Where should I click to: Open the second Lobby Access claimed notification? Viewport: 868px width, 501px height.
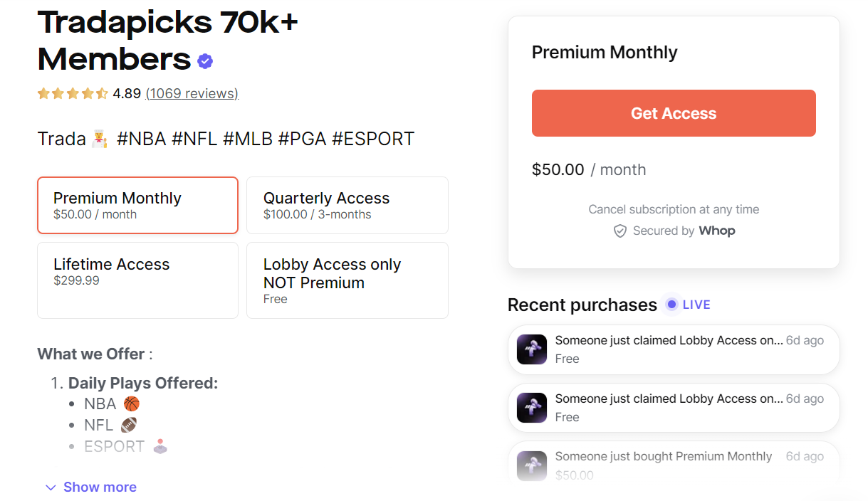pos(673,408)
